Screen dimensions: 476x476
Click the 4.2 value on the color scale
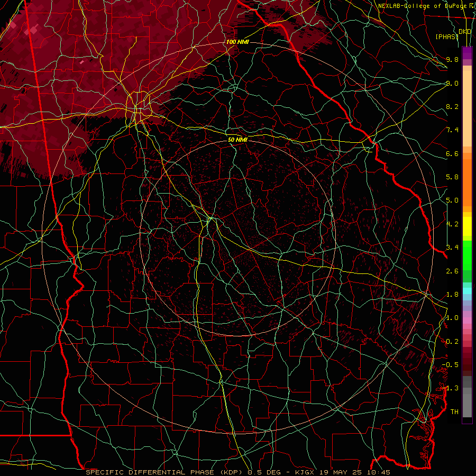(x=452, y=224)
